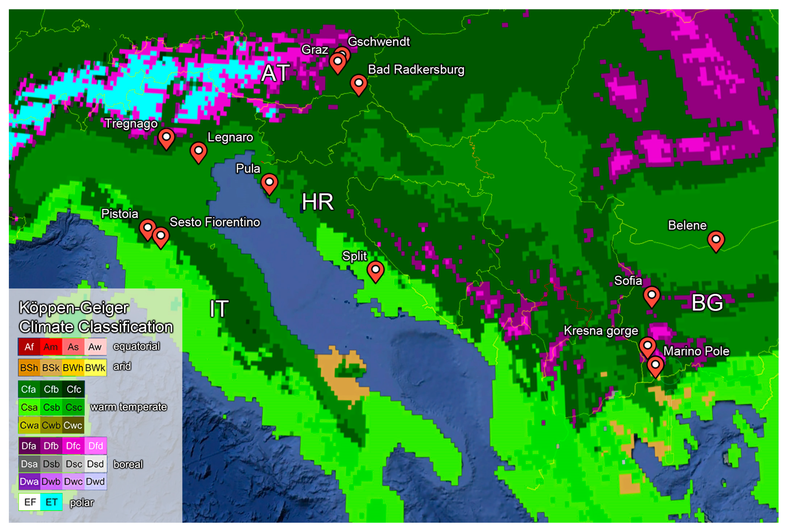Select the BSk arid legend swatch

pyautogui.click(x=51, y=368)
